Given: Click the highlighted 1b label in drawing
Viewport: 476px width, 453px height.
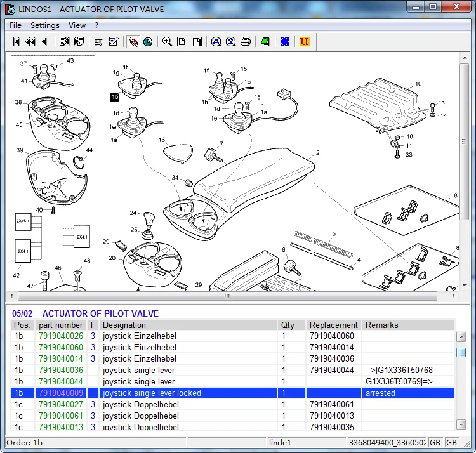Looking at the screenshot, I should 115,97.
